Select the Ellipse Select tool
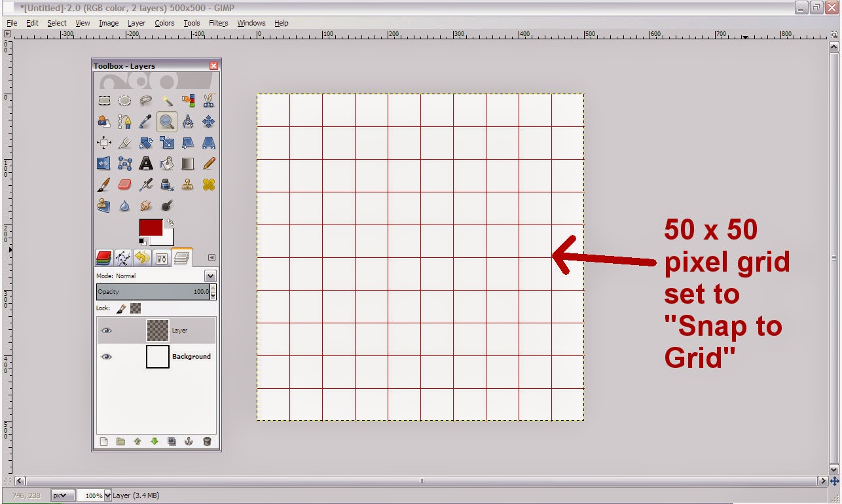Screen dimensions: 842x504 pos(124,101)
